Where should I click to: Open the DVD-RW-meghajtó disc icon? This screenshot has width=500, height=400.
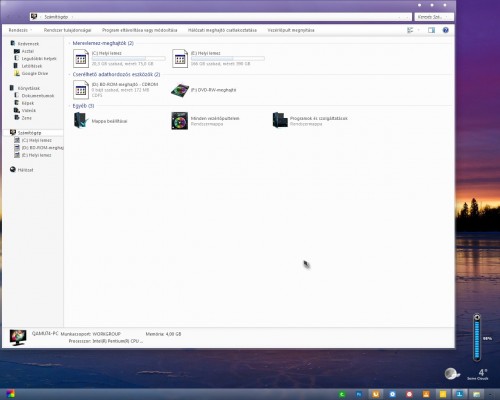tap(180, 90)
